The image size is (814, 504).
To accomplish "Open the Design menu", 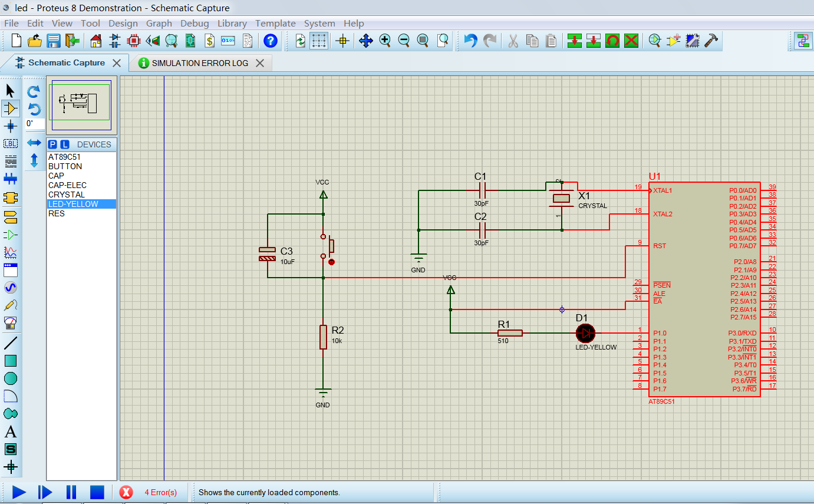I will coord(123,24).
